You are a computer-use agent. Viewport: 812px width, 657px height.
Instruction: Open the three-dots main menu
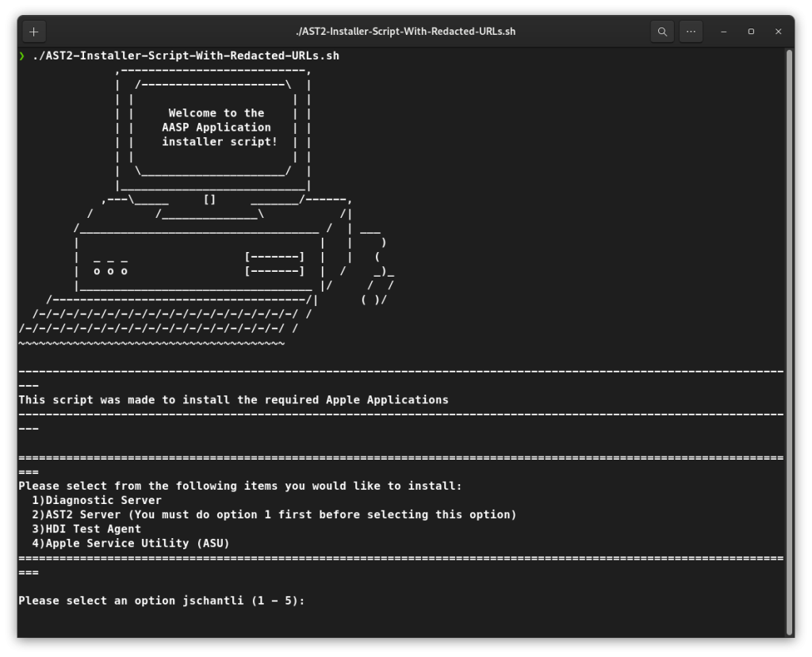tap(691, 32)
